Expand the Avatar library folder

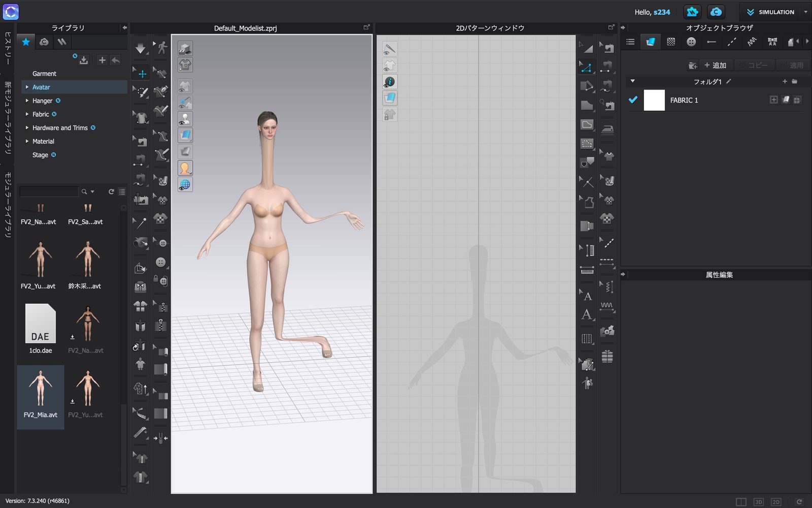point(27,87)
